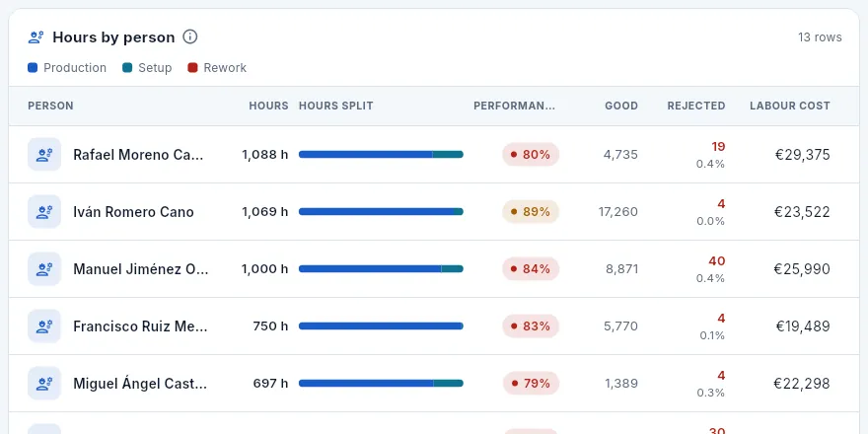
Task: Click Rafael Moreno's person avatar icon
Action: pos(44,155)
